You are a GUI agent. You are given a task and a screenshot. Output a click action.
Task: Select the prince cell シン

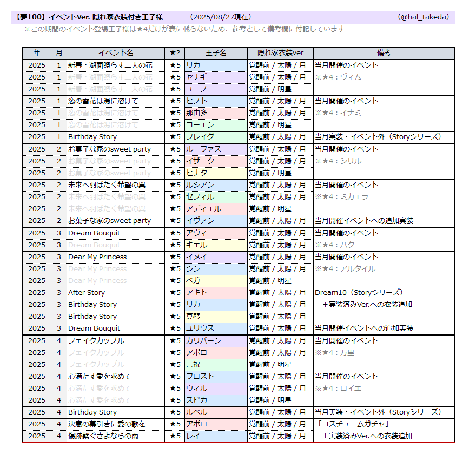coord(216,269)
